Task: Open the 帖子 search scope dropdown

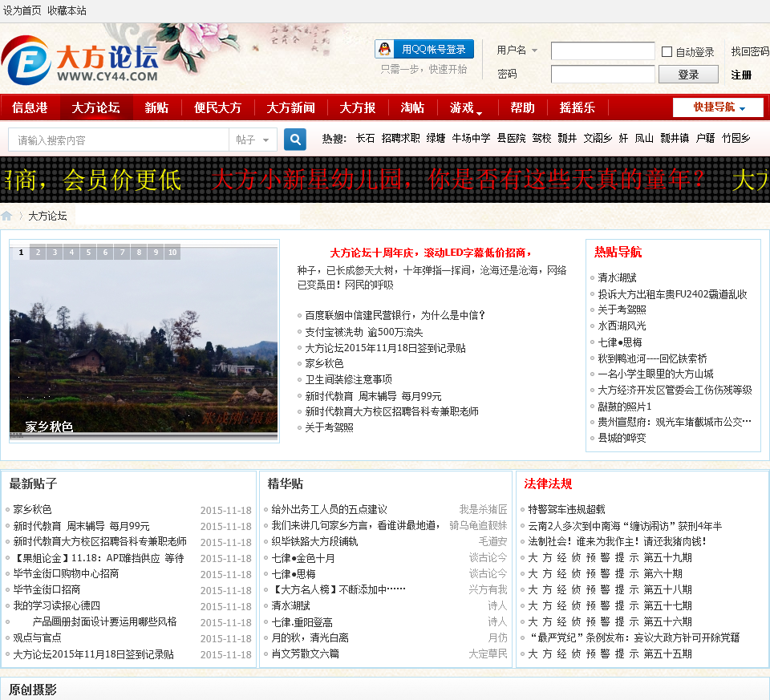Action: click(253, 140)
